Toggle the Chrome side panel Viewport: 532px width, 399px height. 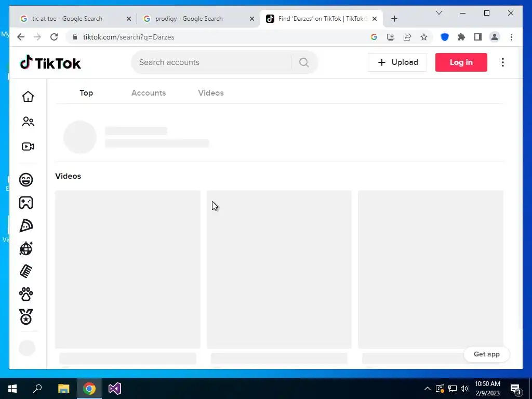(x=478, y=37)
